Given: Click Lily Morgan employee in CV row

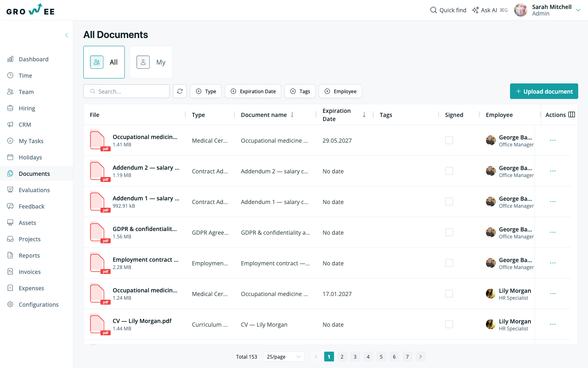Looking at the screenshot, I should tap(515, 321).
